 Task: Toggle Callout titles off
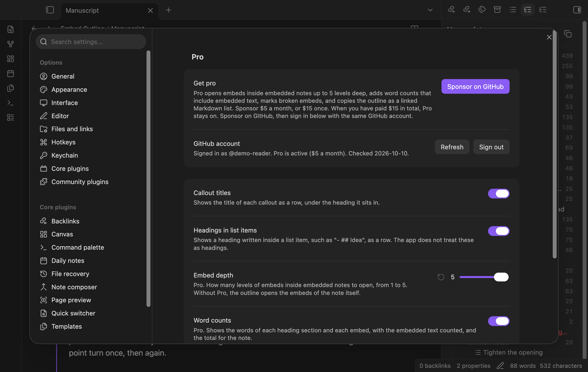(499, 193)
